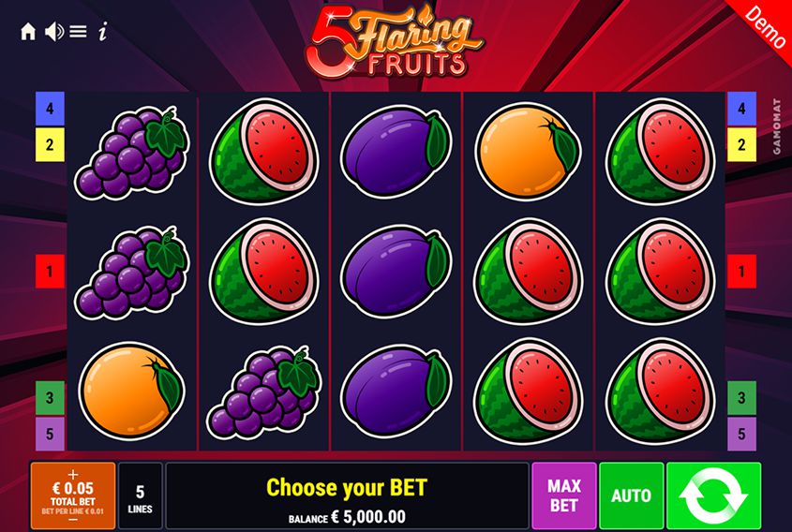This screenshot has height=532, width=792.
Task: Mute the game sound
Action: (54, 32)
